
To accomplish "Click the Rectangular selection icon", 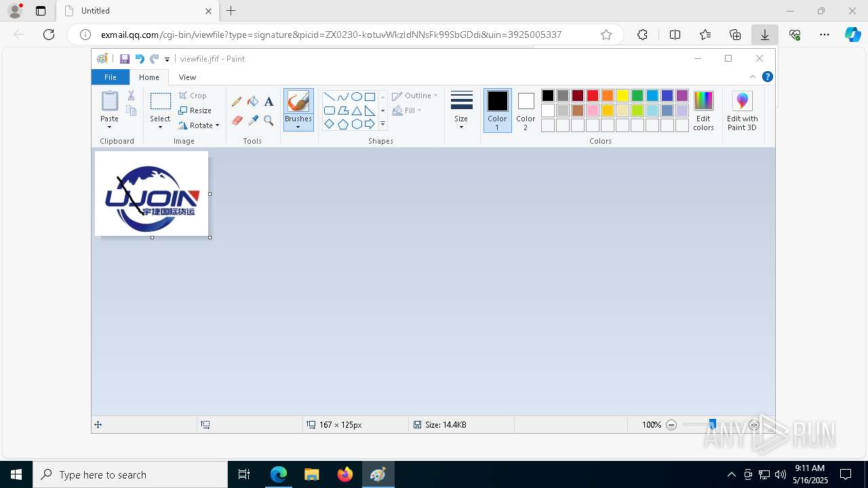I will [x=160, y=102].
